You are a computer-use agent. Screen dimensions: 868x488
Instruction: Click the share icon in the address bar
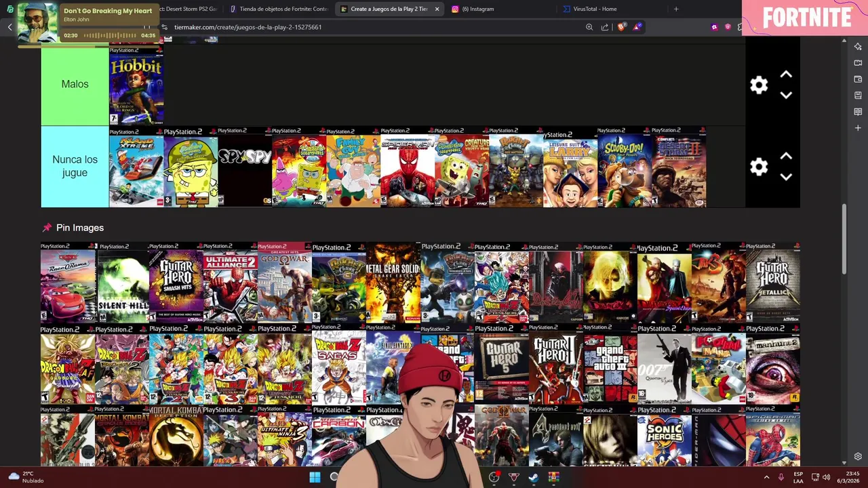605,27
